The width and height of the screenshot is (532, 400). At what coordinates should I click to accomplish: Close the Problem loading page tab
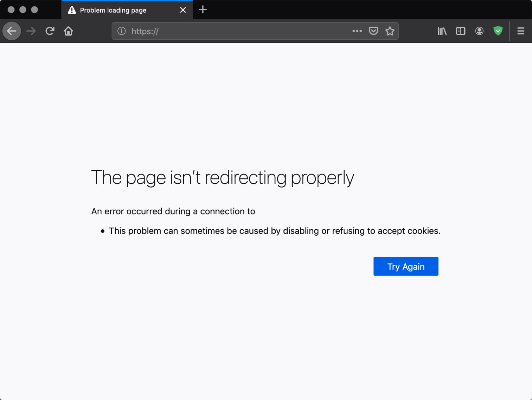coord(183,10)
